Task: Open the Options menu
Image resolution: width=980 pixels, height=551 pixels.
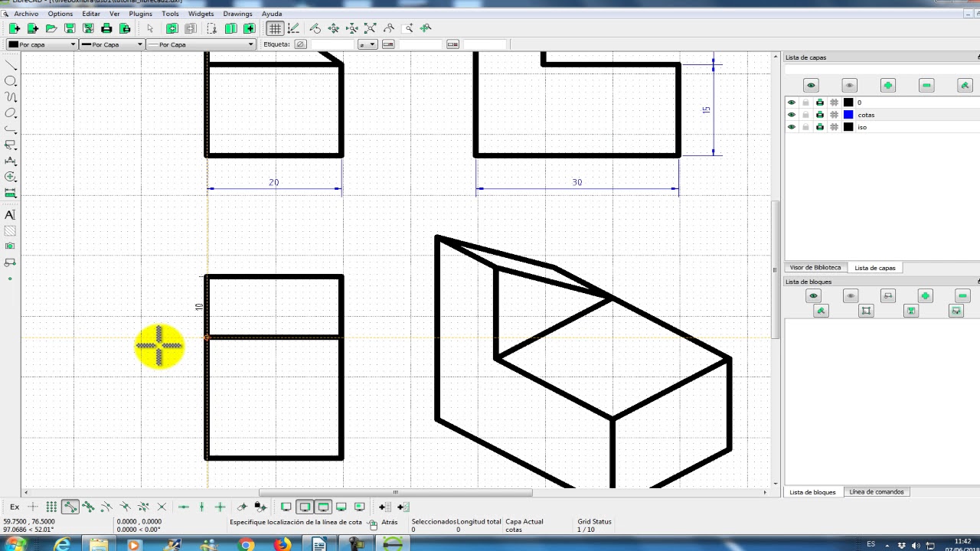Action: (60, 14)
